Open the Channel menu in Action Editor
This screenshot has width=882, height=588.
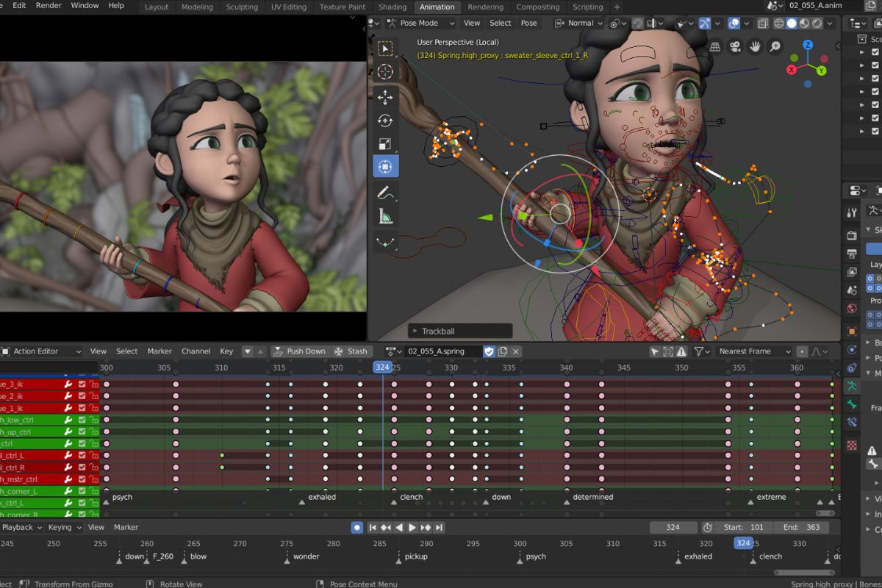click(x=196, y=351)
